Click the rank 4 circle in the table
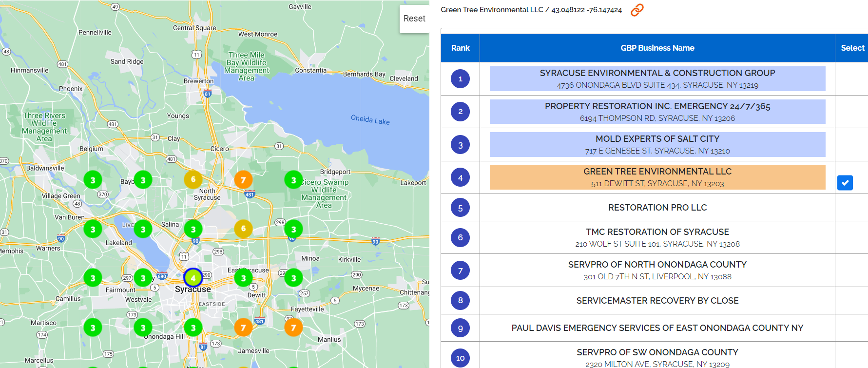Screen dimensions: 868x368 tap(460, 178)
